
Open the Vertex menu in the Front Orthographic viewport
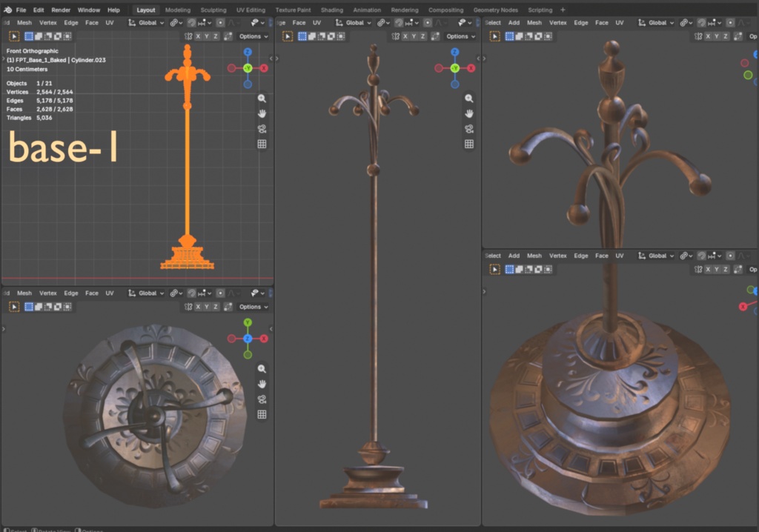coord(48,23)
